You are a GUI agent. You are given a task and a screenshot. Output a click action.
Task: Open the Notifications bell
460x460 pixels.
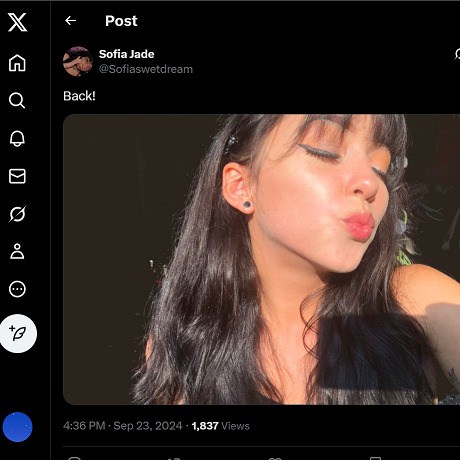point(17,138)
